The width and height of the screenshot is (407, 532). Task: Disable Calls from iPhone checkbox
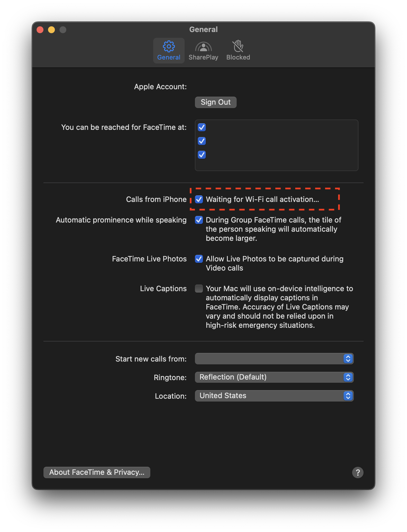[199, 199]
